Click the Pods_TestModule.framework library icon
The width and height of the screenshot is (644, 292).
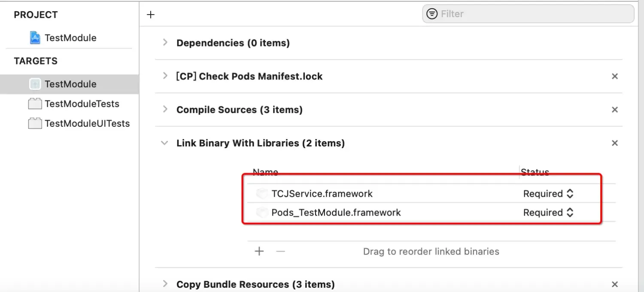[x=261, y=213]
